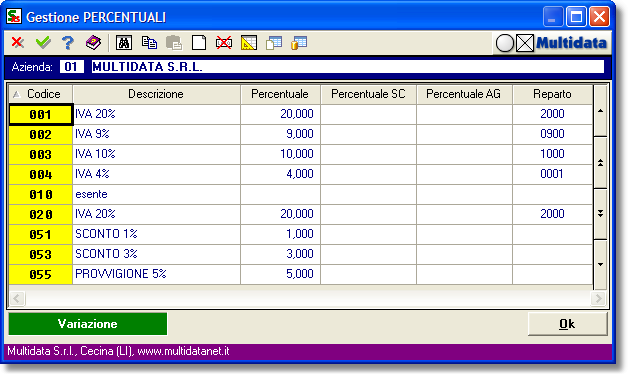628x376 pixels.
Task: Click the Percentuale column header
Action: [x=280, y=94]
